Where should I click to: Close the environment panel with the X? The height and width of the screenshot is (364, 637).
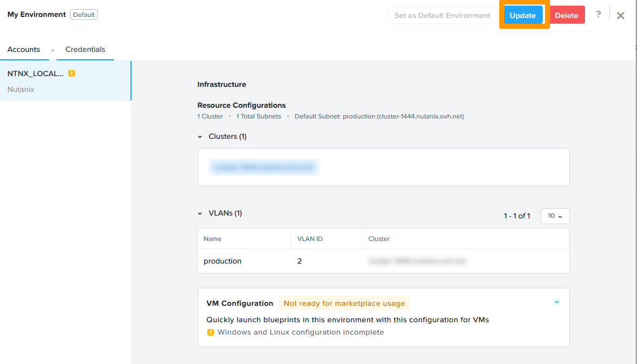(621, 16)
